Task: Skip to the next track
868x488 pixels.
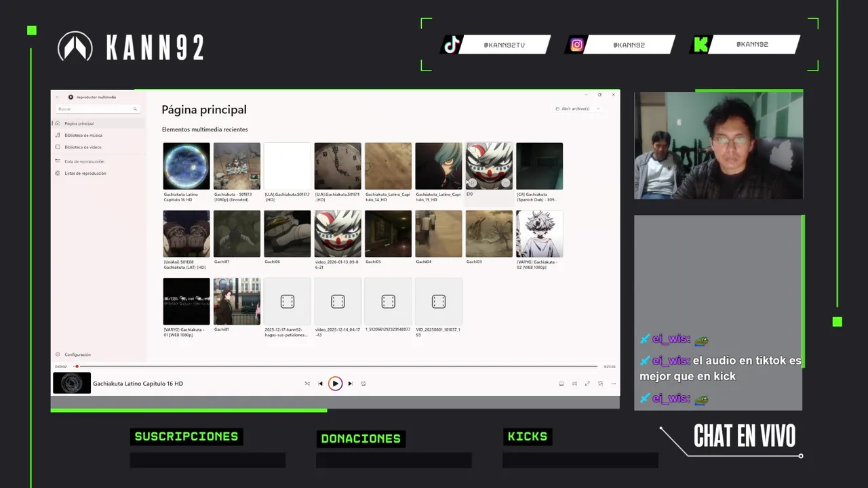Action: [350, 384]
